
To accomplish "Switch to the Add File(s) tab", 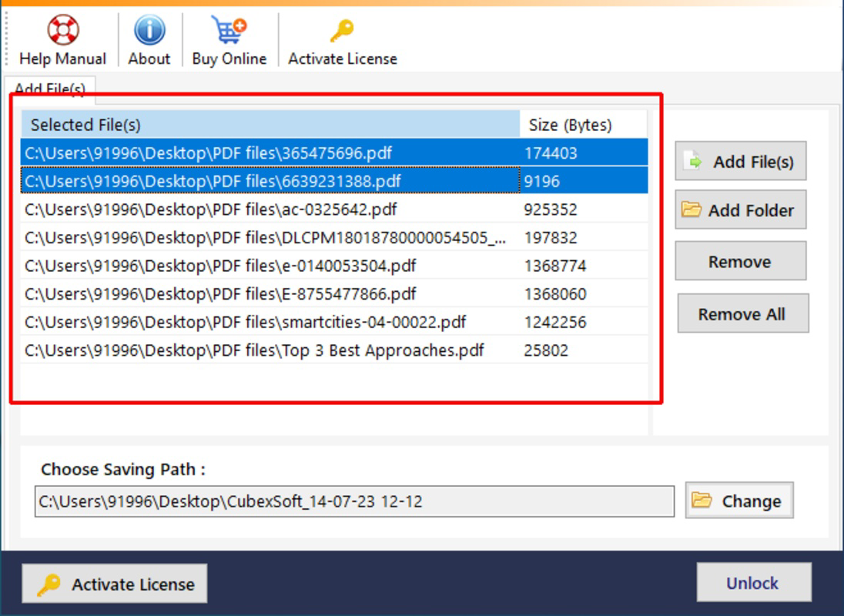I will point(50,89).
